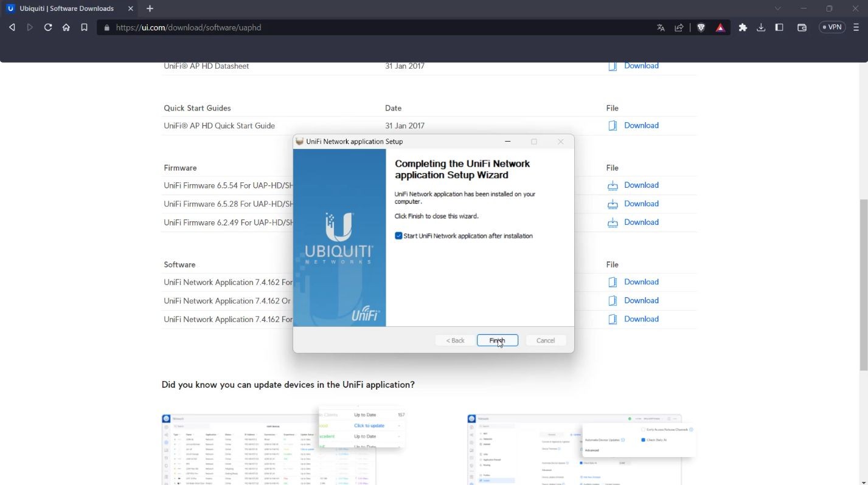868x485 pixels.
Task: Click the VPN button
Action: tap(832, 27)
